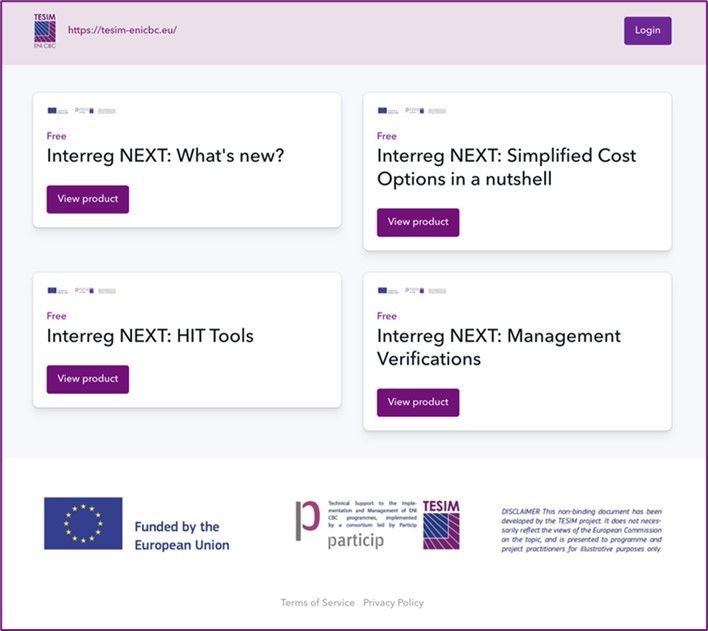The image size is (708, 631).
Task: View product for Management Verifications
Action: 417,402
